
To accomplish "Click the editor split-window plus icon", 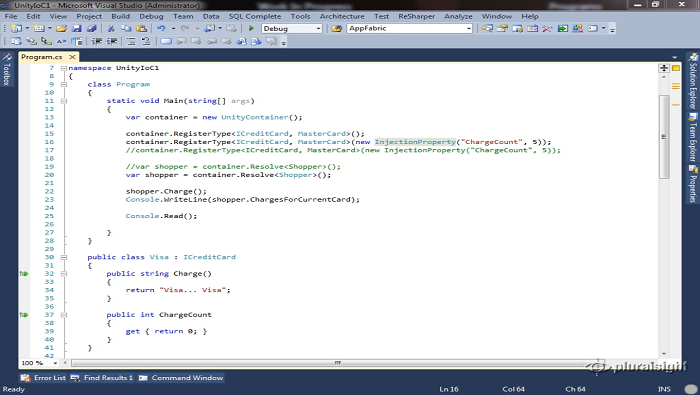I will (x=664, y=68).
